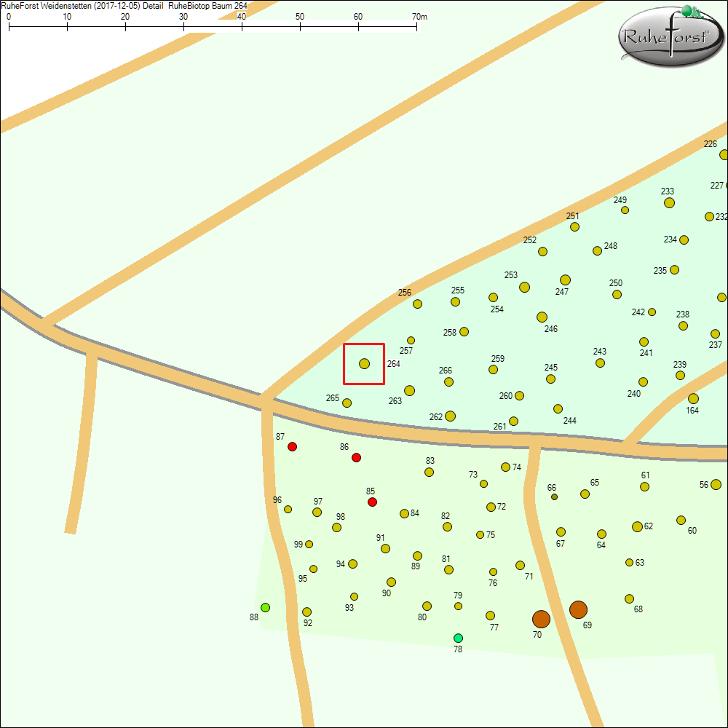This screenshot has height=728, width=728.
Task: Click the tree 247 marker
Action: [565, 280]
